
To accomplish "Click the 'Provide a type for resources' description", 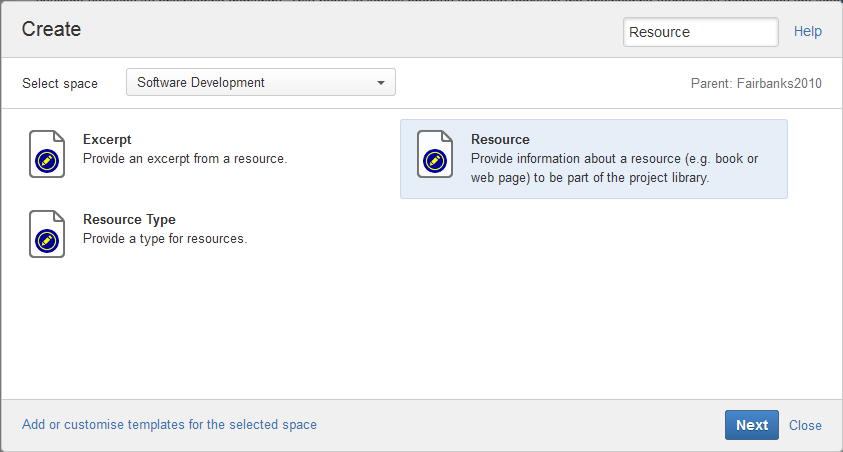I will (x=165, y=238).
